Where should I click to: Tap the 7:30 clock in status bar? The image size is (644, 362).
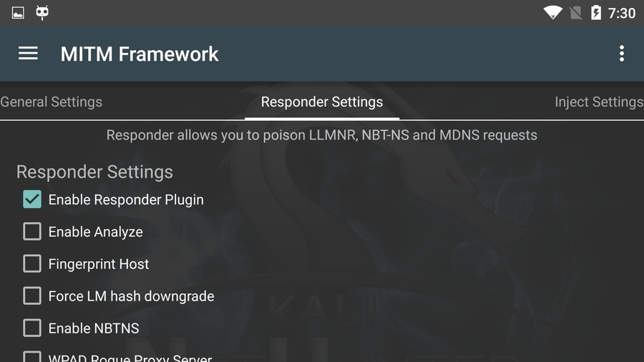click(x=621, y=13)
